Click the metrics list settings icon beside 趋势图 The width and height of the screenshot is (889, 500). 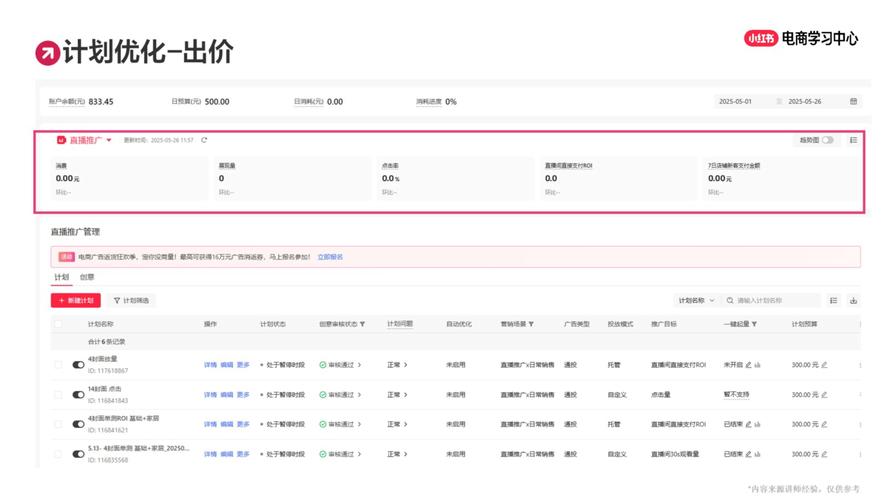(x=853, y=140)
